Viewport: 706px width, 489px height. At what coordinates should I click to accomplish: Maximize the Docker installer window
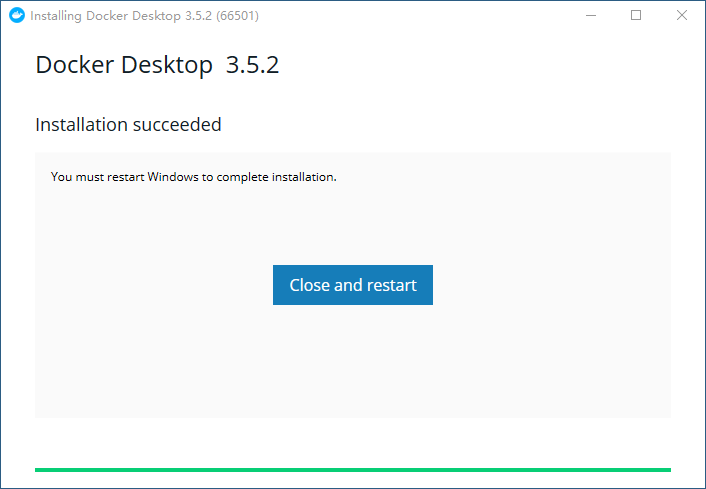click(636, 15)
